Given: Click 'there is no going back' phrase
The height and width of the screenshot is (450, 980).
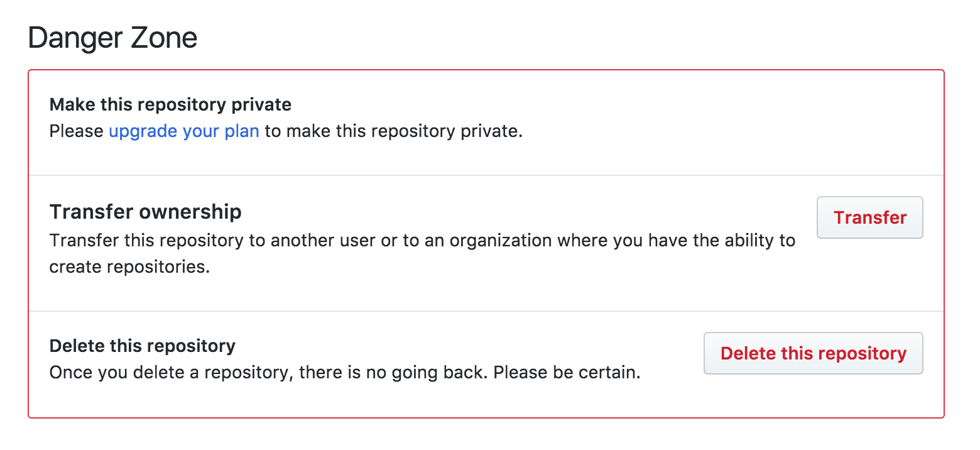Looking at the screenshot, I should click(x=394, y=373).
